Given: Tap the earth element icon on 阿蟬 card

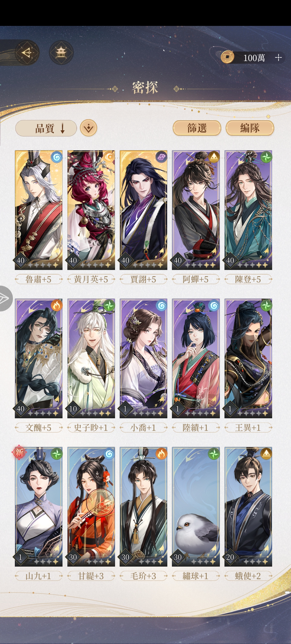Looking at the screenshot, I should pos(214,157).
